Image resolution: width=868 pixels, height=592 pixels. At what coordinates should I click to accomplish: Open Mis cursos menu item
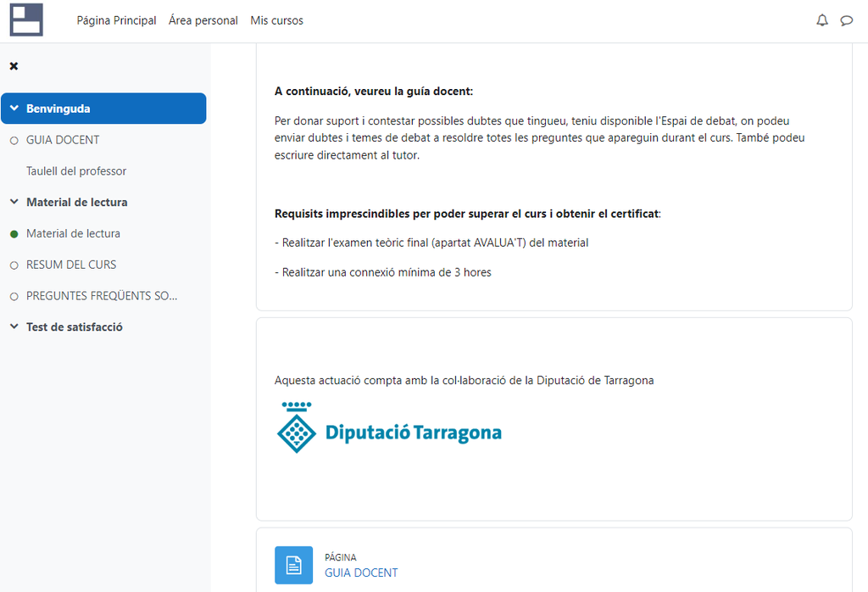(277, 20)
